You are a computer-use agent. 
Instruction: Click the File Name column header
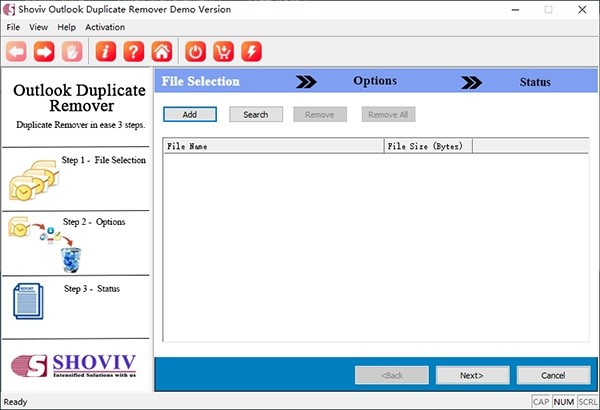273,146
